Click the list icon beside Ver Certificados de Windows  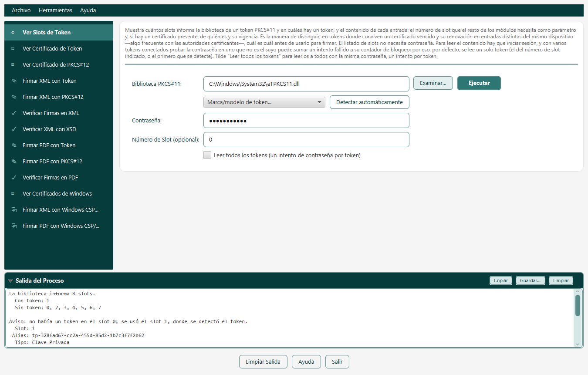click(13, 193)
